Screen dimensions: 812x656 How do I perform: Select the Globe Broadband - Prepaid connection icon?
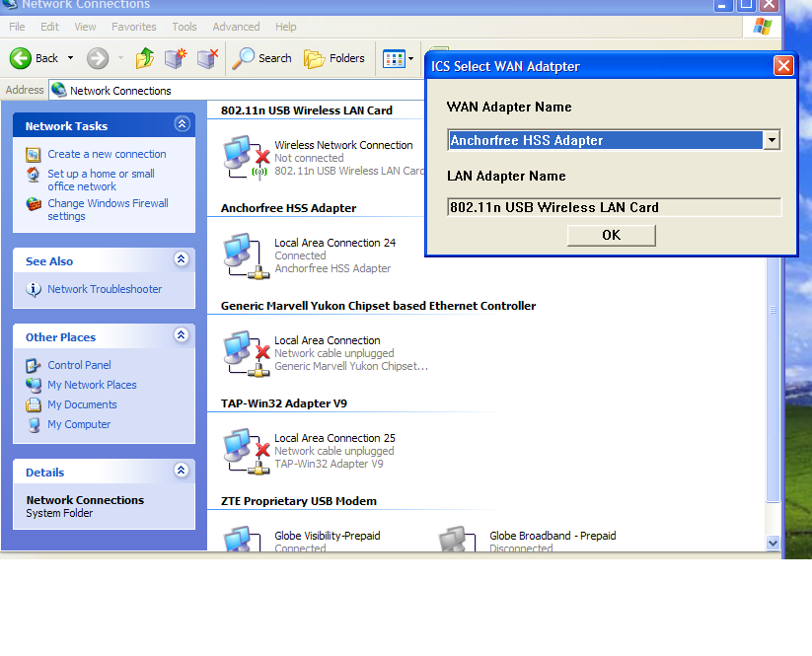(x=457, y=539)
